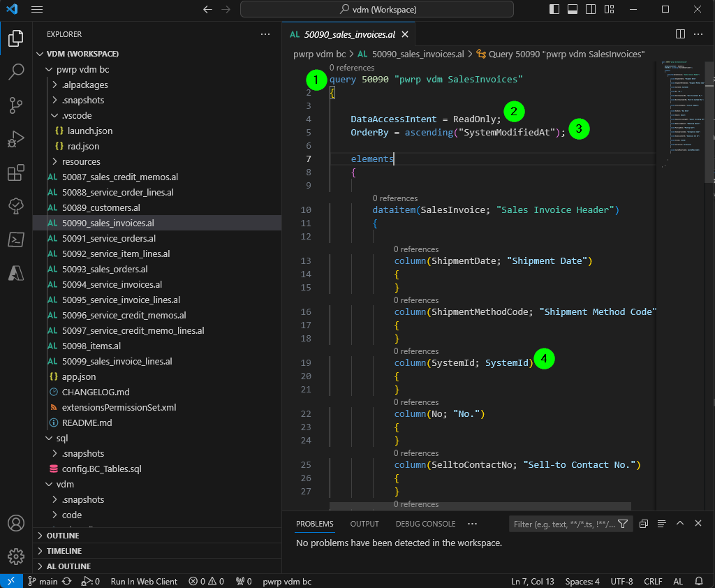Toggle the secondary side bar layout icon
Viewport: 715px width, 588px height.
click(x=591, y=9)
